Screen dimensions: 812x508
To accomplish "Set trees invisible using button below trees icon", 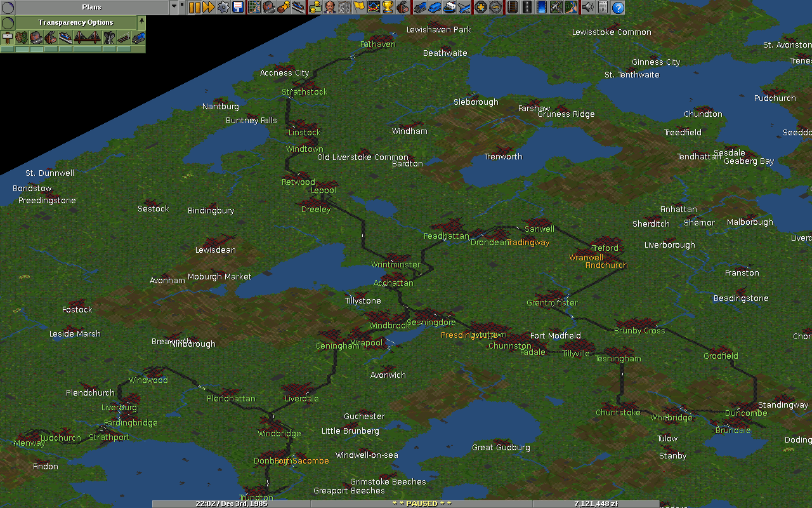I will pos(22,49).
